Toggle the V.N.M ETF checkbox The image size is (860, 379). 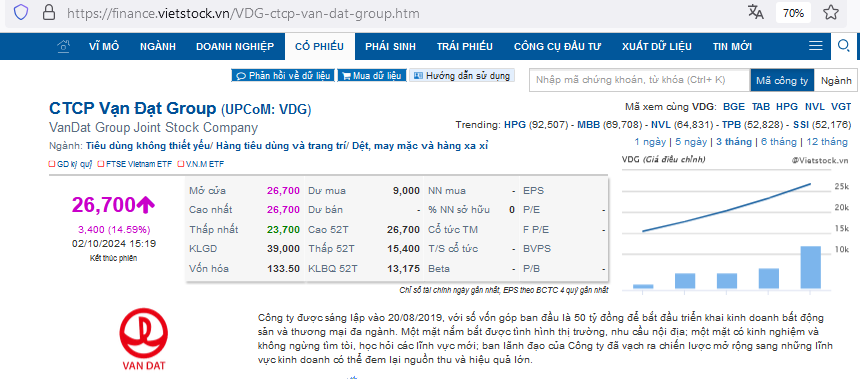click(180, 164)
